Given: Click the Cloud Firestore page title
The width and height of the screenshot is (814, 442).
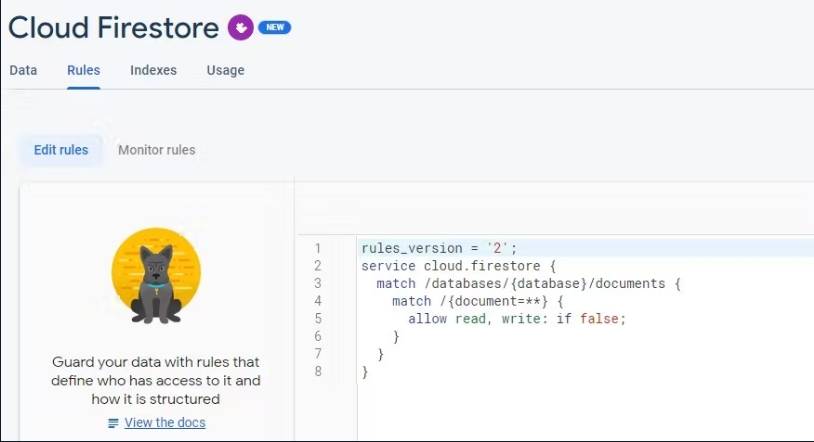Looking at the screenshot, I should (113, 28).
